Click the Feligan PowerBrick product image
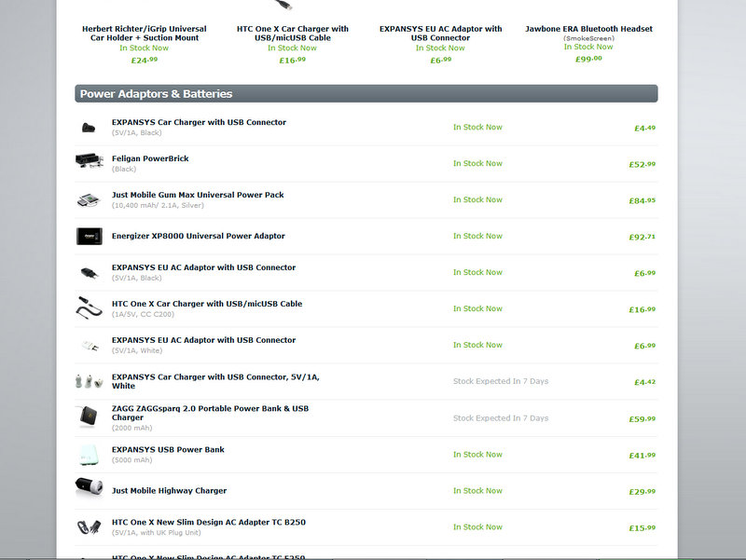 coord(89,160)
